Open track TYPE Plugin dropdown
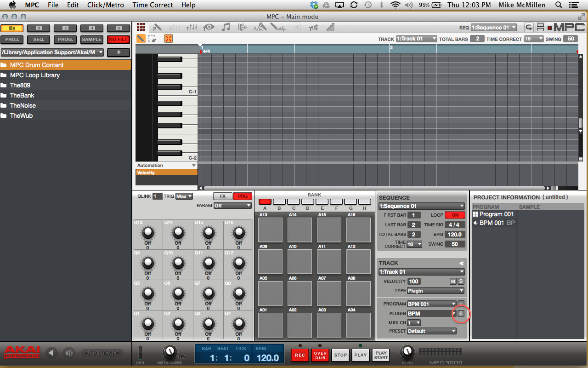Viewport: 588px width, 368px height. point(435,291)
